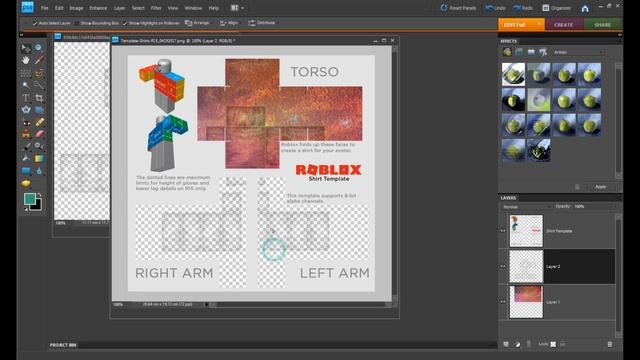
Task: Hide the Layer 2 layer
Action: (x=503, y=267)
